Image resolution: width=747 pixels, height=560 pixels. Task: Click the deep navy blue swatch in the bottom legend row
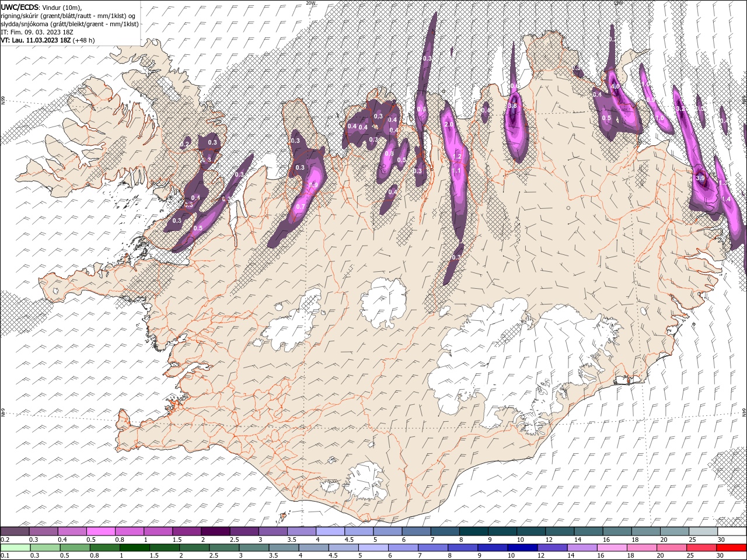click(522, 548)
